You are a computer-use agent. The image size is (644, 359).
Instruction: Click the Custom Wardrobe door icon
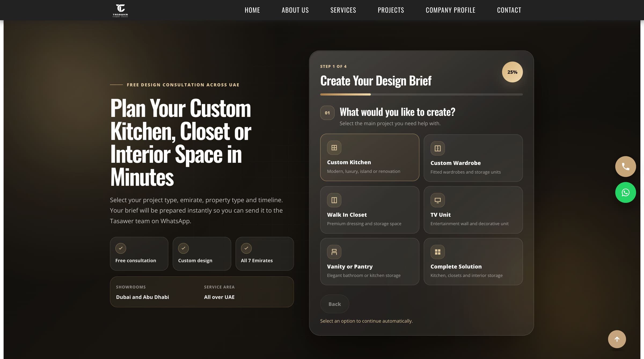[x=438, y=148]
